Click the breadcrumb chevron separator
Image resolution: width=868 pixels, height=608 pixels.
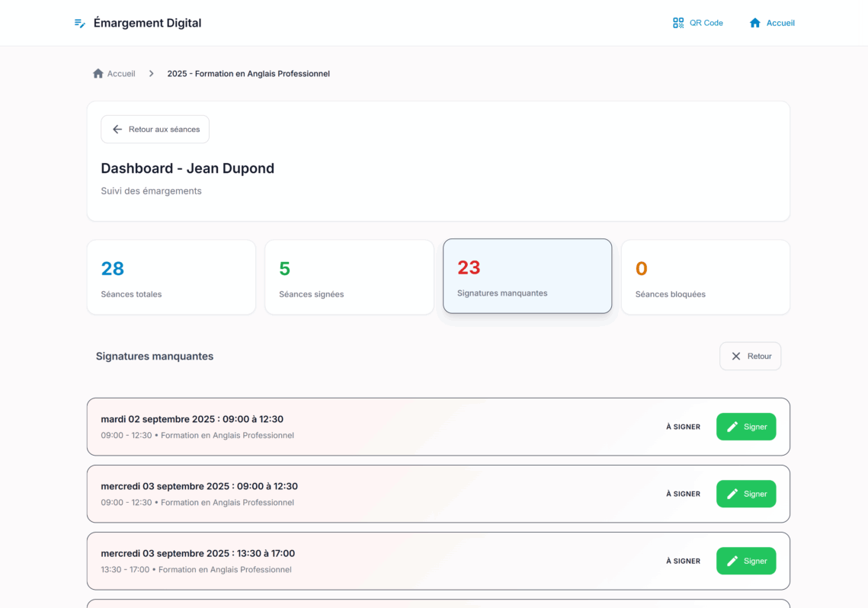coord(152,74)
